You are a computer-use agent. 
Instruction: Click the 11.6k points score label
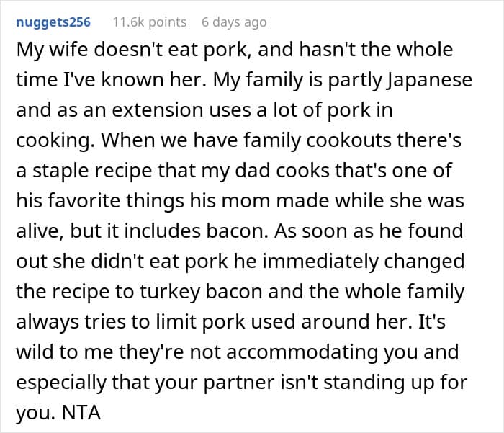pyautogui.click(x=150, y=22)
